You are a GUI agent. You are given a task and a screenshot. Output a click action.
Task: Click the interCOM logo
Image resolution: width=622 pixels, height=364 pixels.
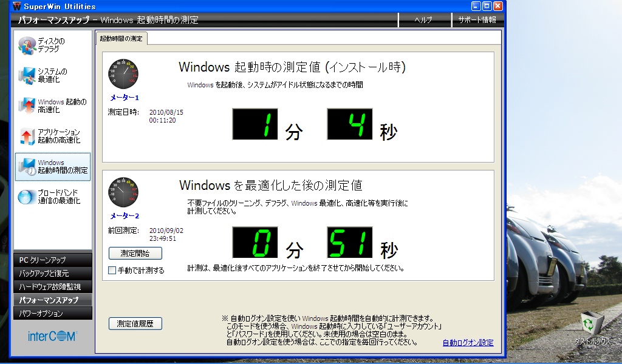pyautogui.click(x=52, y=336)
